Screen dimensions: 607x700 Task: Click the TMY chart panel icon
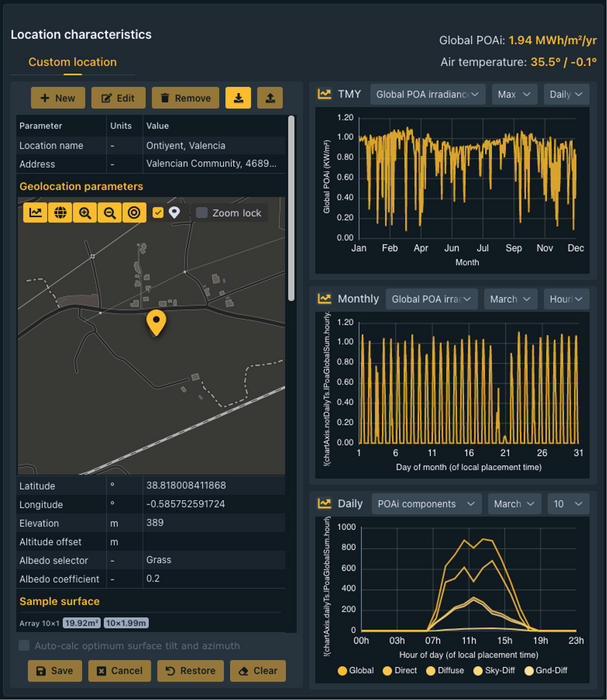tap(325, 94)
